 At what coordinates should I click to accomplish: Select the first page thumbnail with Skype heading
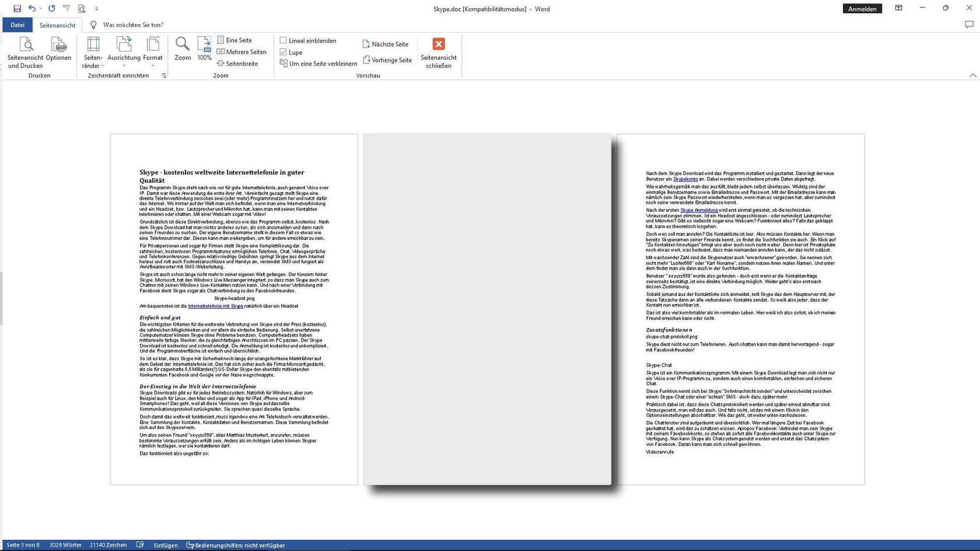pos(234,309)
